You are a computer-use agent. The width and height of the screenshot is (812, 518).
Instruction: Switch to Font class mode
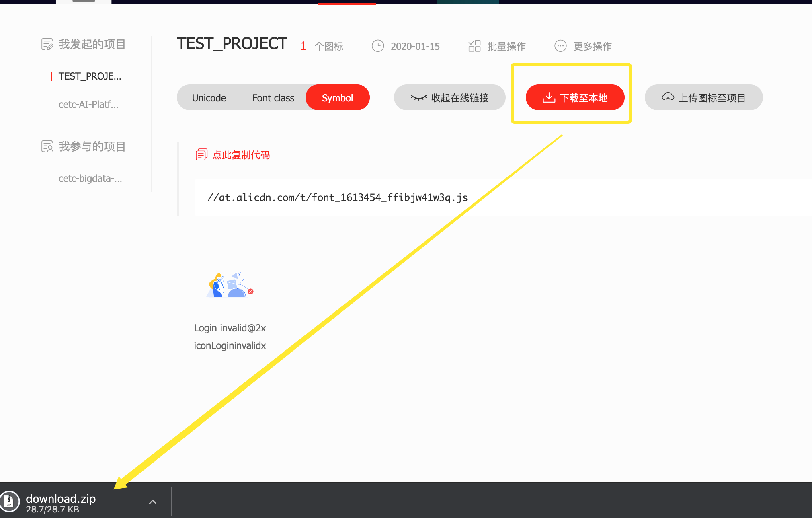point(273,98)
